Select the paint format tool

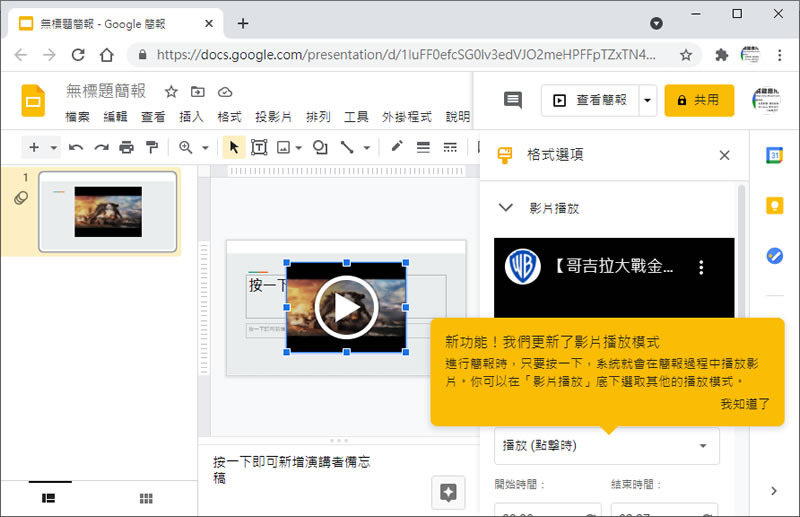point(152,147)
